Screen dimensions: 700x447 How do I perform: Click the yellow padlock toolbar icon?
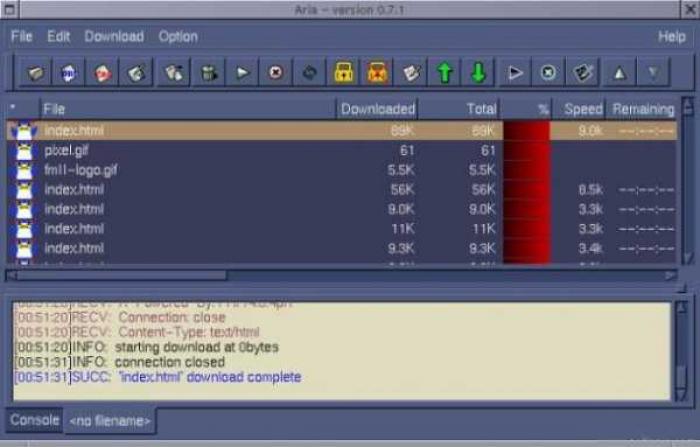click(x=344, y=72)
